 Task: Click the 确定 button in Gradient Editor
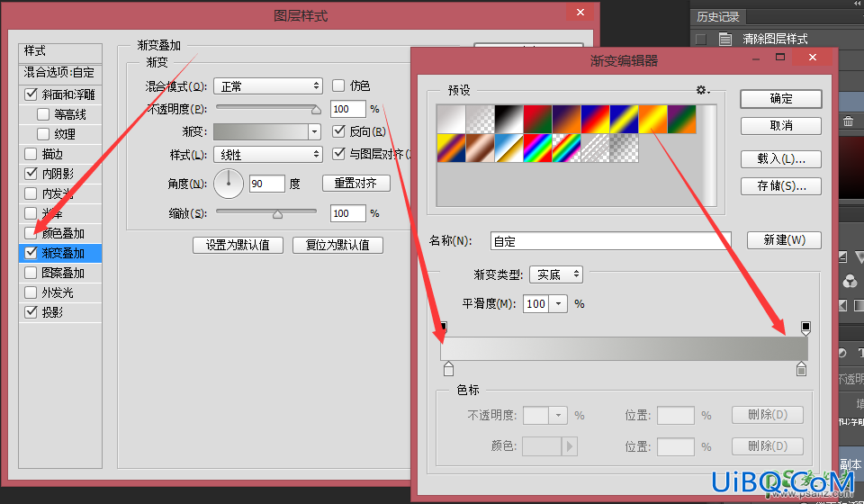coord(781,99)
